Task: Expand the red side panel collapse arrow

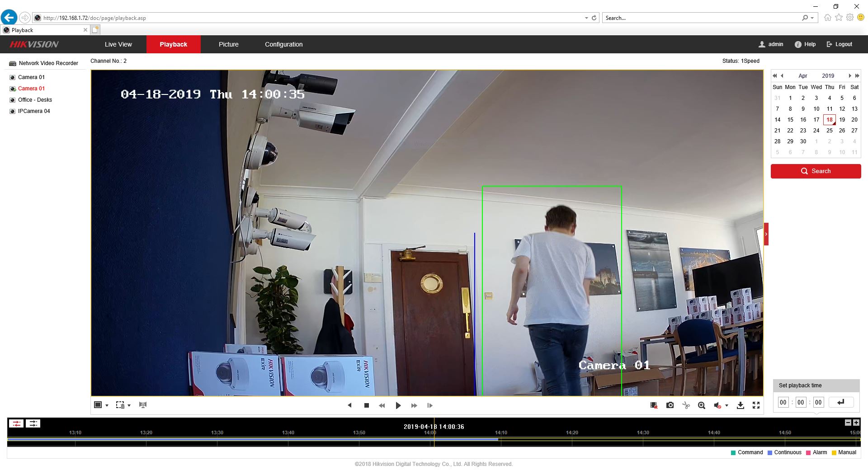Action: (x=766, y=234)
